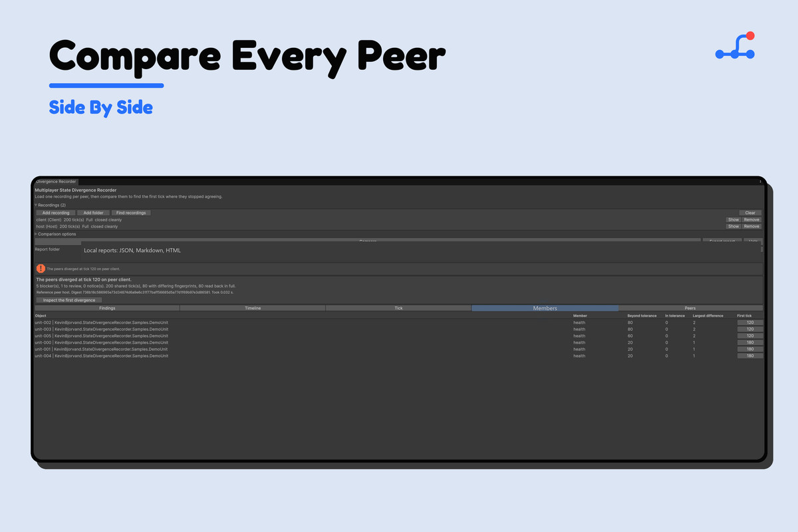The height and width of the screenshot is (532, 798).
Task: Click the bold 'peers diverged at tick 120' summary
Action: coord(84,280)
